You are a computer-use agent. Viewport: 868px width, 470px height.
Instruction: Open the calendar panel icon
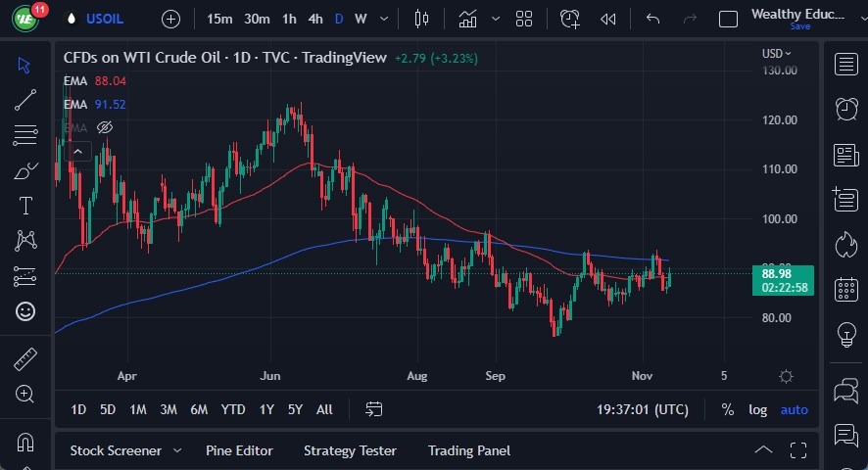[x=846, y=289]
